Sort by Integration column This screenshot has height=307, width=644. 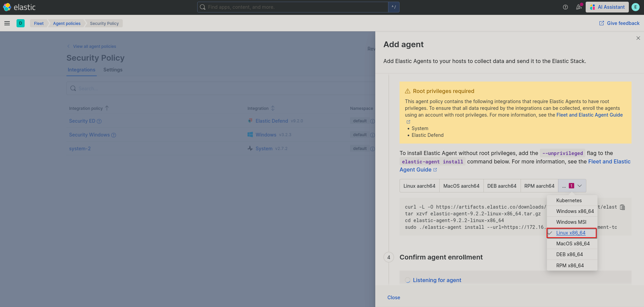pos(261,109)
